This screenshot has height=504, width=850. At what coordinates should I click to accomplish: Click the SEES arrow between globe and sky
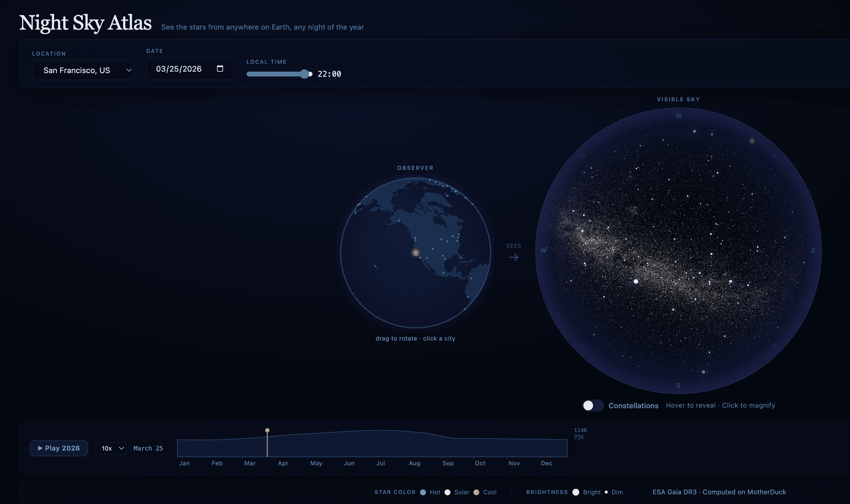coord(514,257)
